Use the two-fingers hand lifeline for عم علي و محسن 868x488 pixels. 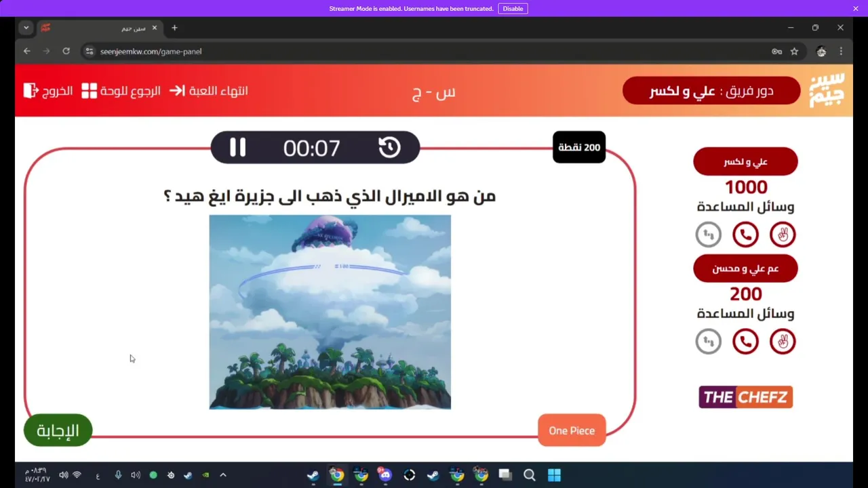pyautogui.click(x=783, y=342)
